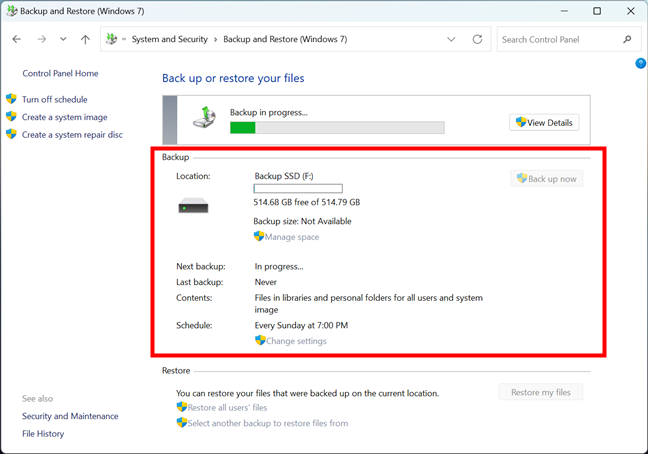The width and height of the screenshot is (648, 454).
Task: Click shield icon next to Change settings
Action: point(260,340)
